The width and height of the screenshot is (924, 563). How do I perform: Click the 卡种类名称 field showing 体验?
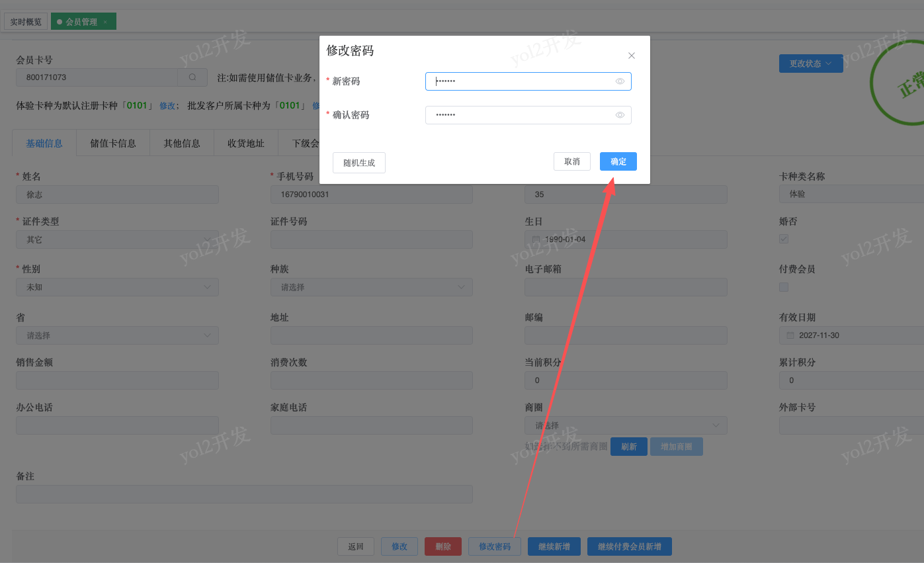pos(851,195)
